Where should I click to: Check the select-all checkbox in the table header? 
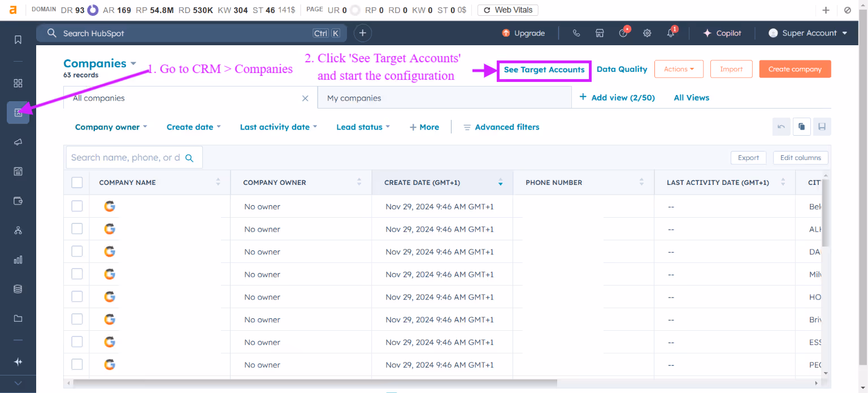click(77, 182)
